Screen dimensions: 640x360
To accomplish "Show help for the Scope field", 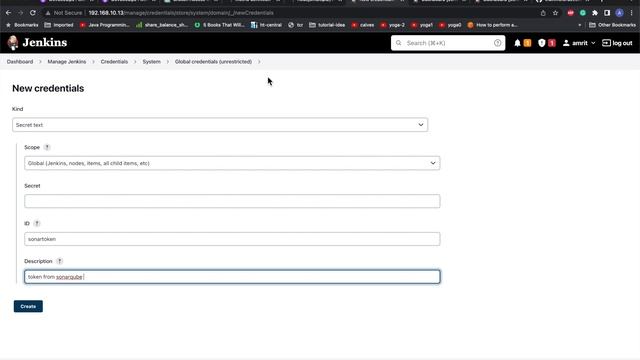I will pyautogui.click(x=47, y=147).
